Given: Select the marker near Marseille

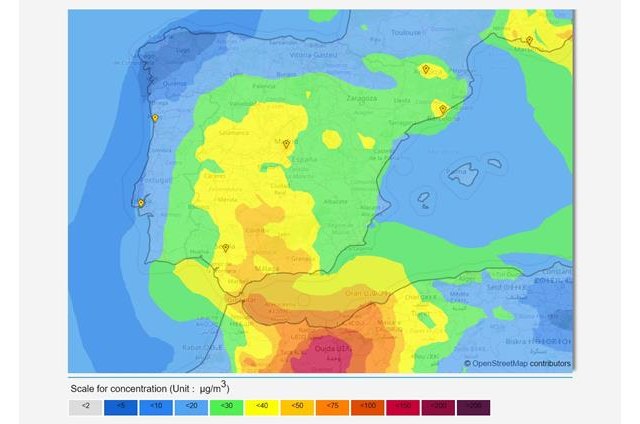Looking at the screenshot, I should [529, 41].
